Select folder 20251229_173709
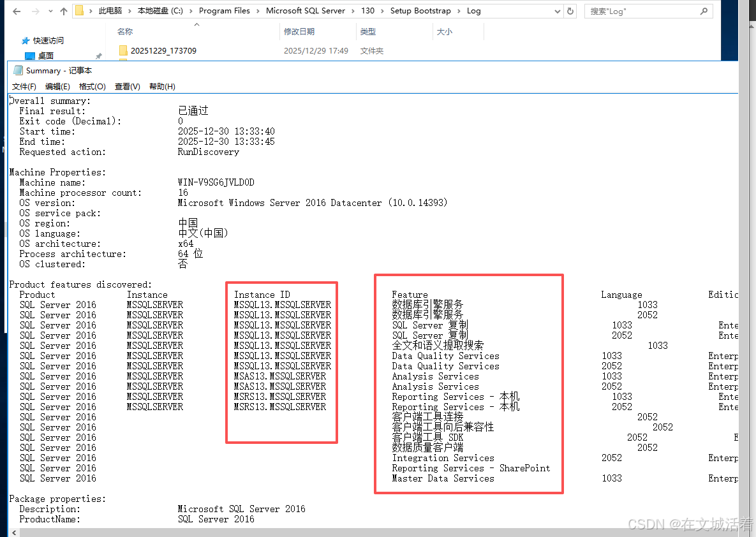 pyautogui.click(x=163, y=50)
